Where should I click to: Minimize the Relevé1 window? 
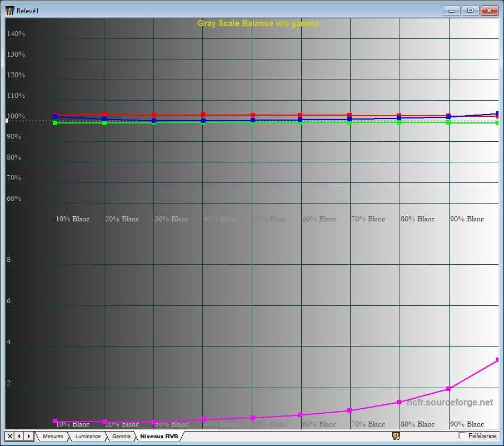[452, 11]
